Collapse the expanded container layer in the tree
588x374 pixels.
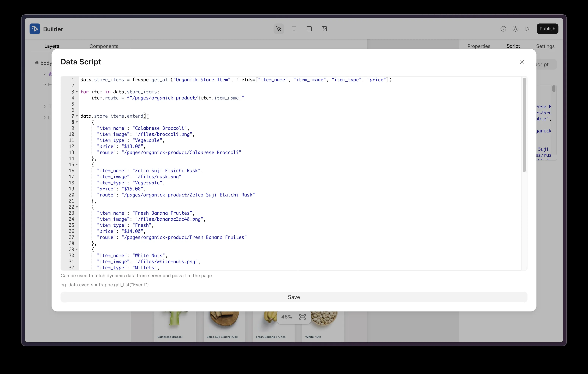tap(45, 85)
